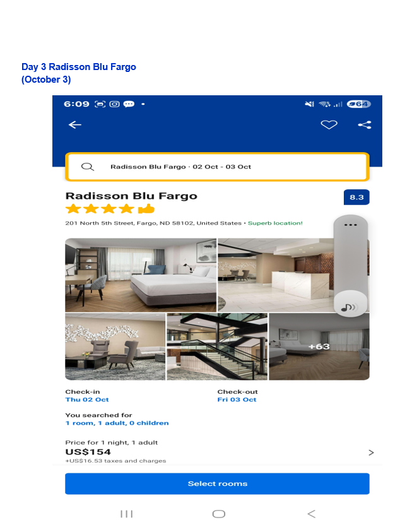Tap Android home navigation button

(x=219, y=514)
